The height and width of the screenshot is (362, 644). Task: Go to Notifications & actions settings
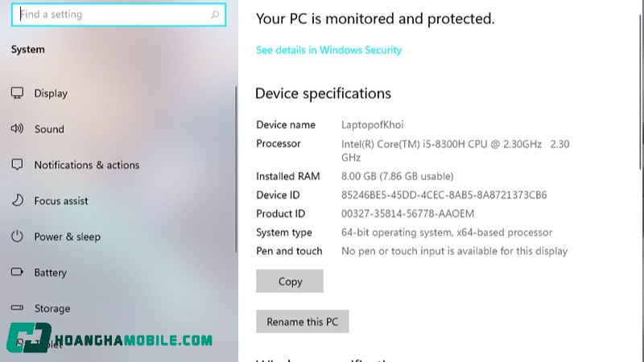pyautogui.click(x=86, y=165)
